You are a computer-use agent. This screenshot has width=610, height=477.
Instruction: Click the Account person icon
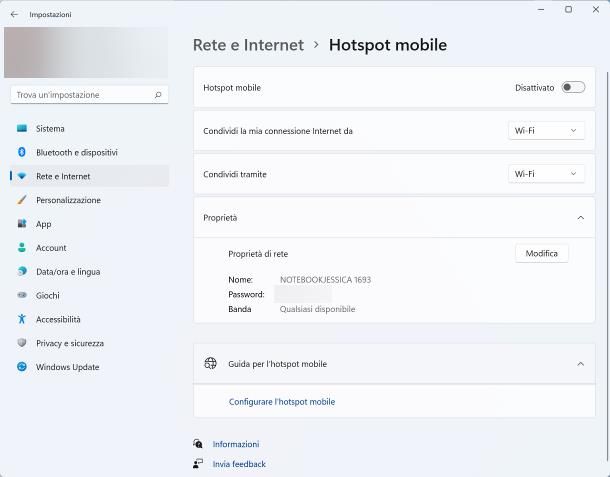(x=22, y=248)
